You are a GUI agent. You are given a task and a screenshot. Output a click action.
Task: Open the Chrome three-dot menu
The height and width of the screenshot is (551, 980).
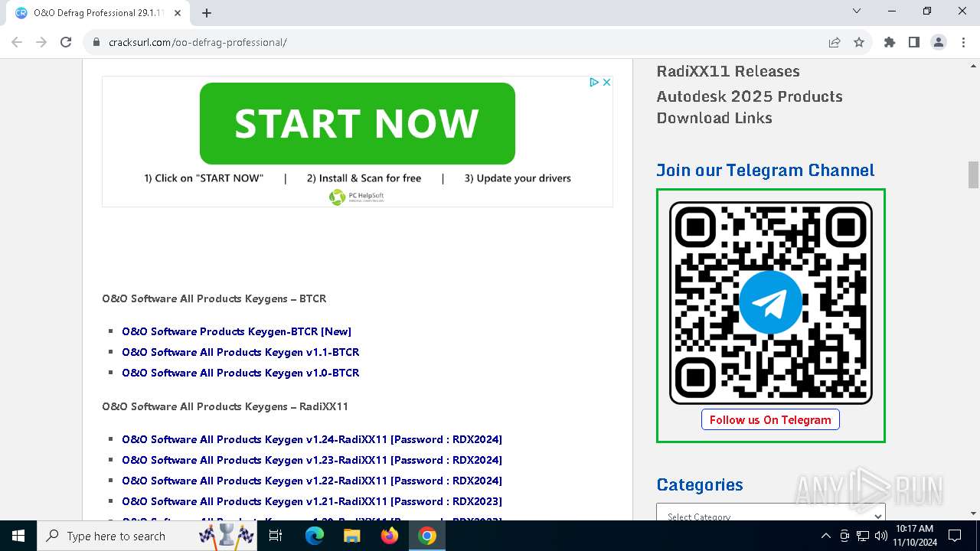click(962, 42)
